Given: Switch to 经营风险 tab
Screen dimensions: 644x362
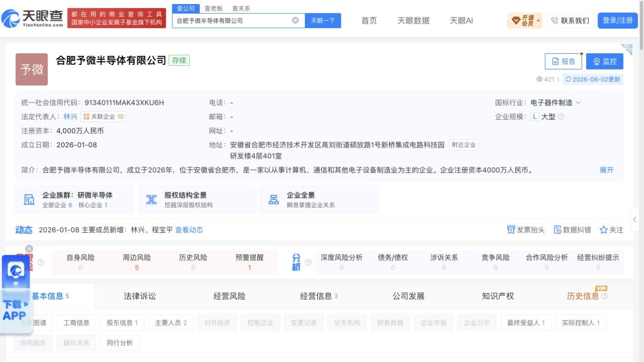Looking at the screenshot, I should (230, 296).
